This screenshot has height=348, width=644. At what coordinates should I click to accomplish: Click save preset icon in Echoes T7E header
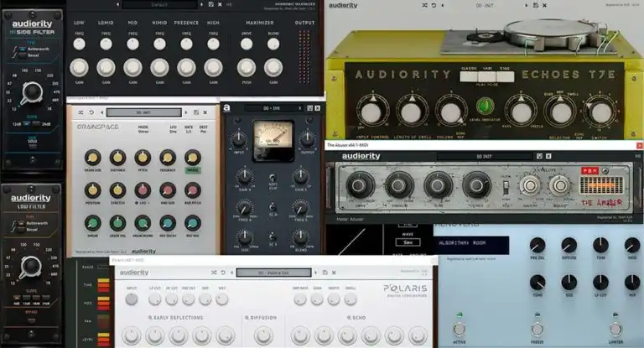536,5
